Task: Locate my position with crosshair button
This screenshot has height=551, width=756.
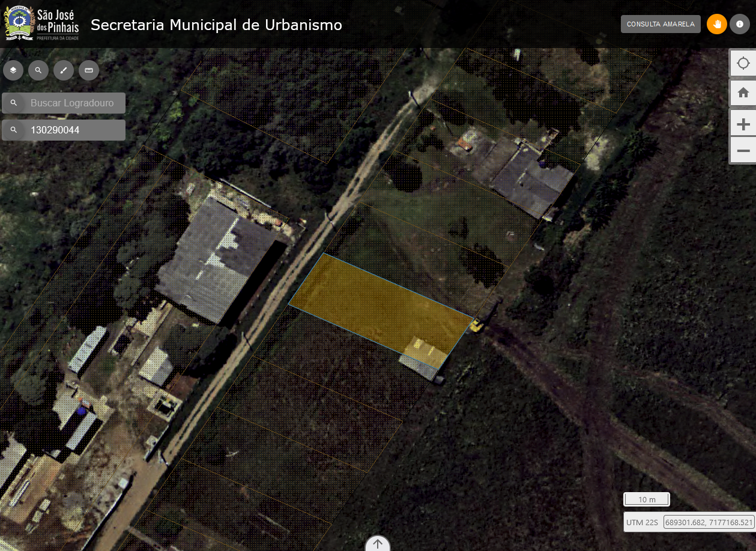Action: tap(743, 63)
